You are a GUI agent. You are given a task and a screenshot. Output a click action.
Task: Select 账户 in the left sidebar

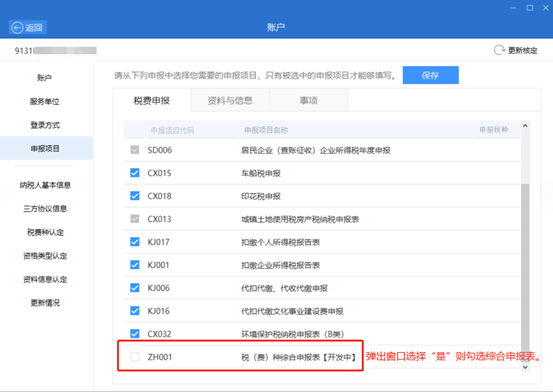[x=45, y=78]
